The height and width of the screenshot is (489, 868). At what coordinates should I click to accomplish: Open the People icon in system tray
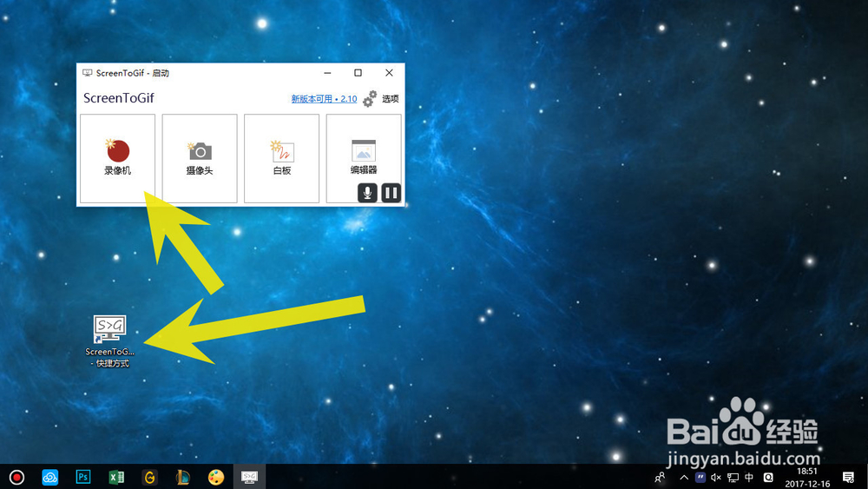(660, 477)
